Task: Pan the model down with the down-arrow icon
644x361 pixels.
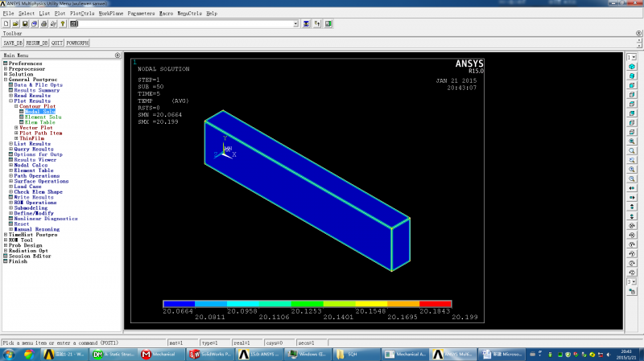Action: [x=632, y=216]
